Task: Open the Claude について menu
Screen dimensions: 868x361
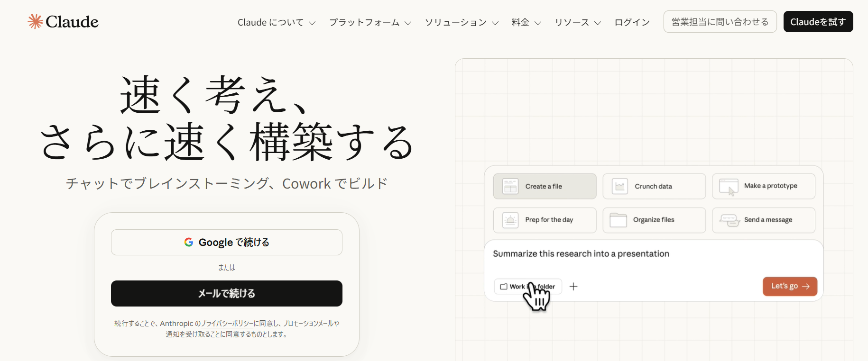Action: tap(277, 22)
